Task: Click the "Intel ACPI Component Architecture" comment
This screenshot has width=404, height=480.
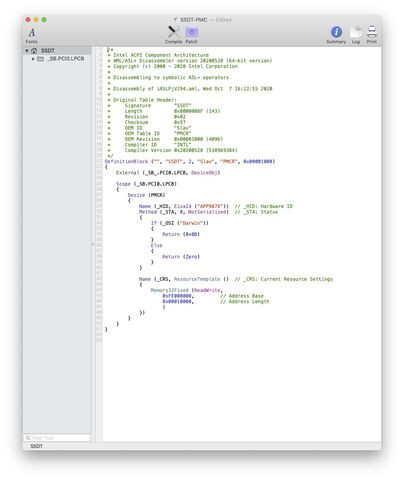Action: (x=161, y=55)
